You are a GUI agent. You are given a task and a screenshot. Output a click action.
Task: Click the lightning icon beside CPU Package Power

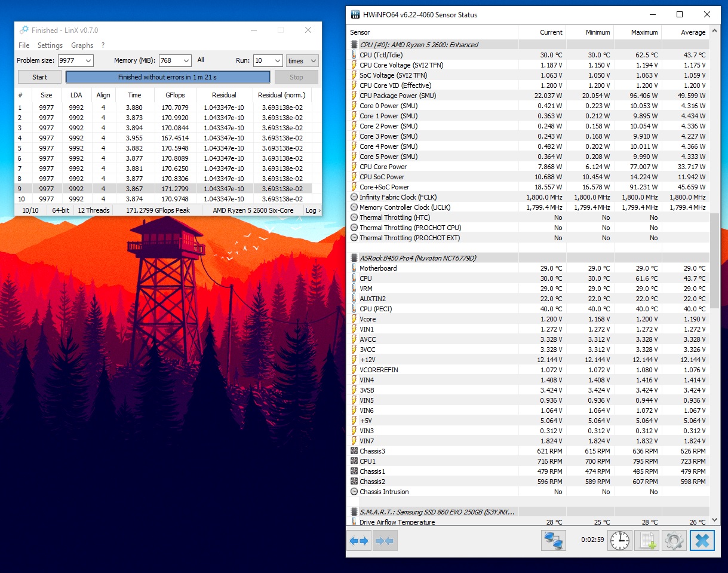[354, 96]
